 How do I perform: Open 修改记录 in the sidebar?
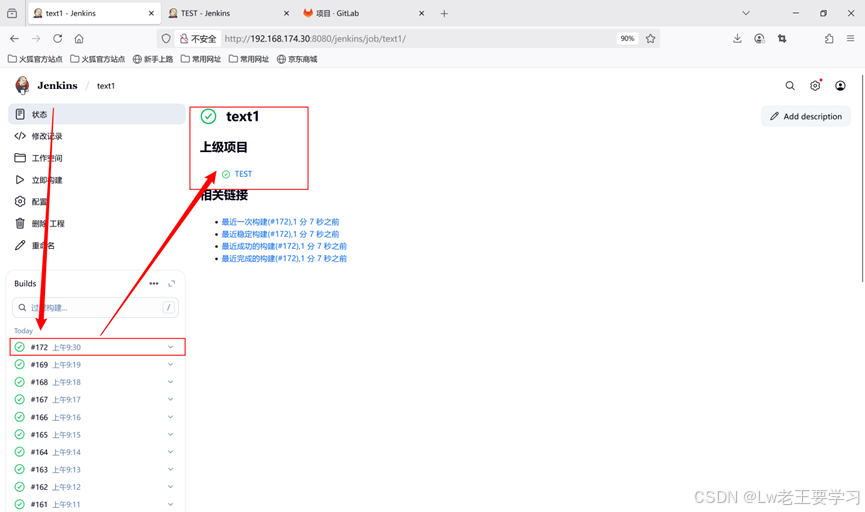pos(97,136)
